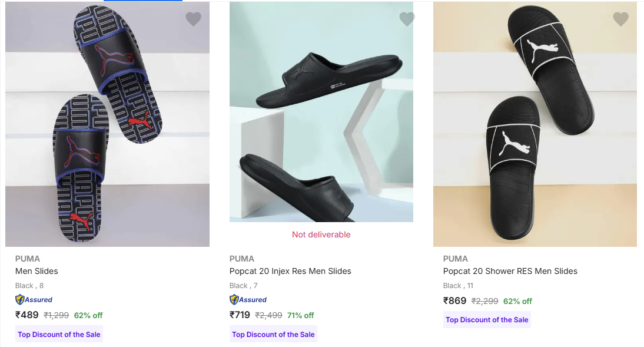Click "Top Discount of the Sale" under ₹719
Image resolution: width=644 pixels, height=347 pixels.
click(273, 335)
